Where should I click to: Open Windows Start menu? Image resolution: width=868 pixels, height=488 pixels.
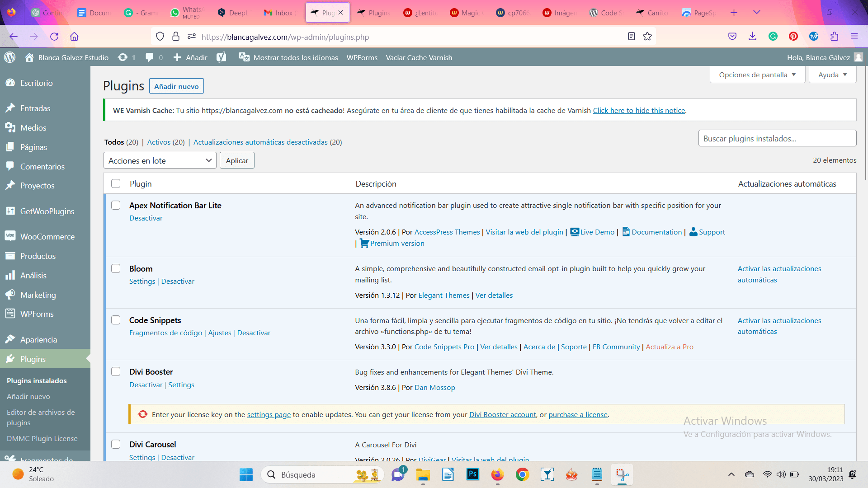pos(246,474)
